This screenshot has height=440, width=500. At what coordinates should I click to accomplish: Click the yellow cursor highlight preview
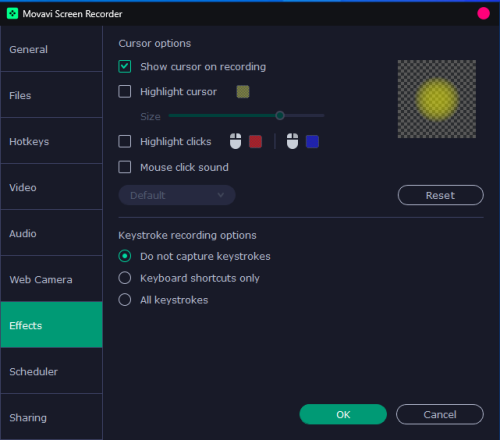tap(437, 99)
